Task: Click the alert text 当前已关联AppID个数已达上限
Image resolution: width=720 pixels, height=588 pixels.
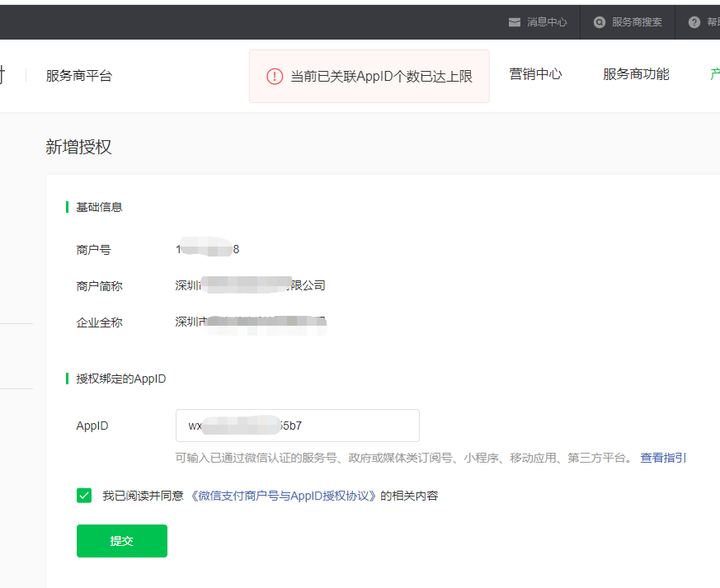Action: pos(381,76)
